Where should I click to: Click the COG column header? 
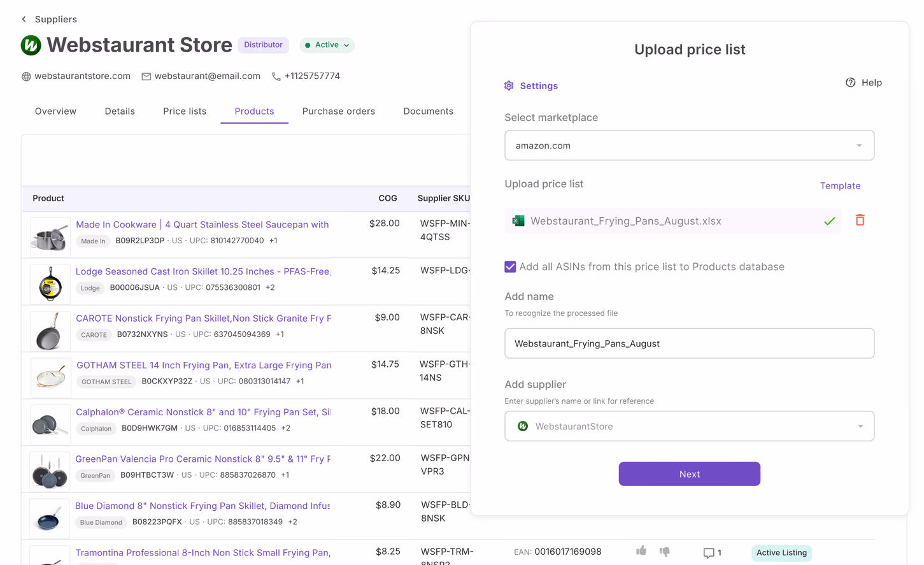388,199
